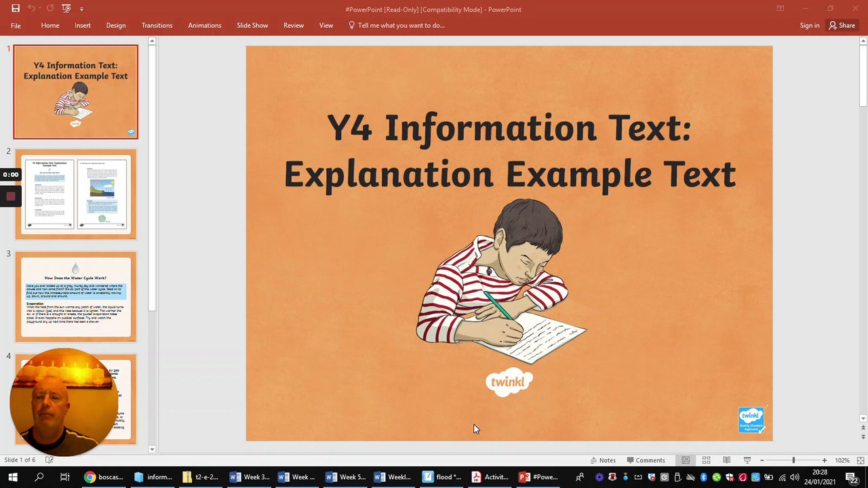Click the Share button
Viewport: 868px width, 488px height.
click(842, 25)
